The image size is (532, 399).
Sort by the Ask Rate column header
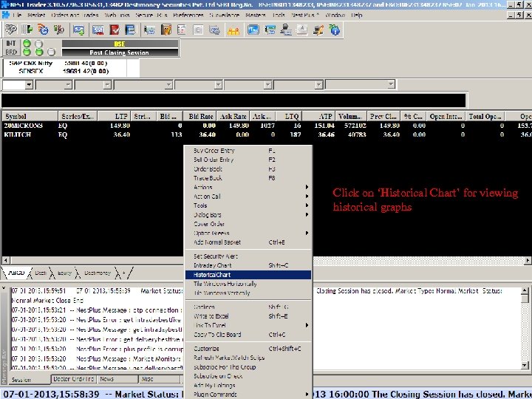tap(233, 117)
